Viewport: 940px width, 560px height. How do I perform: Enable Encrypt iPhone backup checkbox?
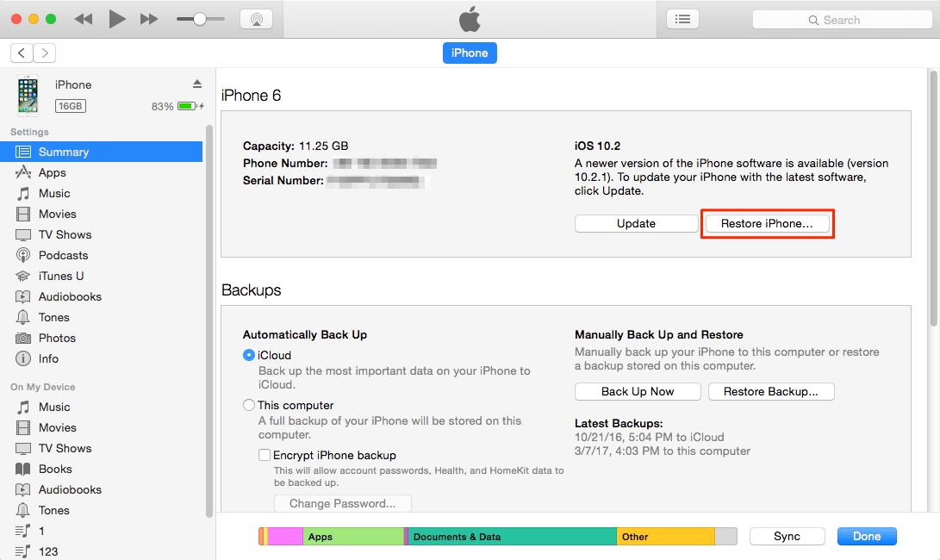[265, 455]
